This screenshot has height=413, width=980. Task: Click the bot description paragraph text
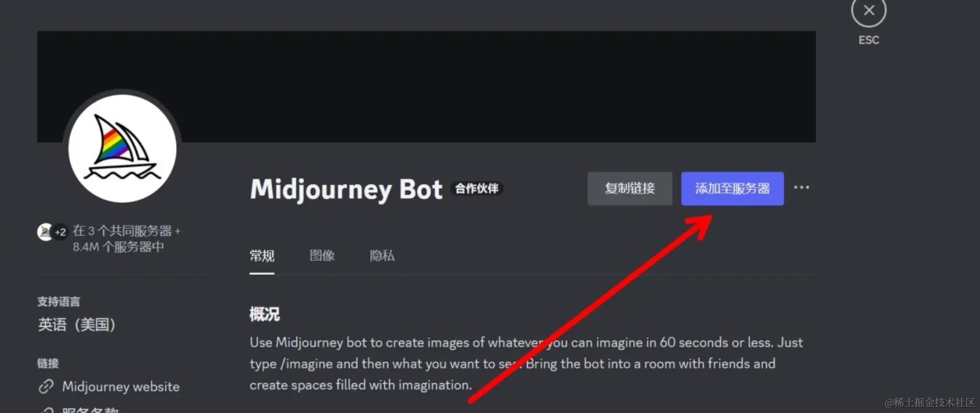pos(526,364)
